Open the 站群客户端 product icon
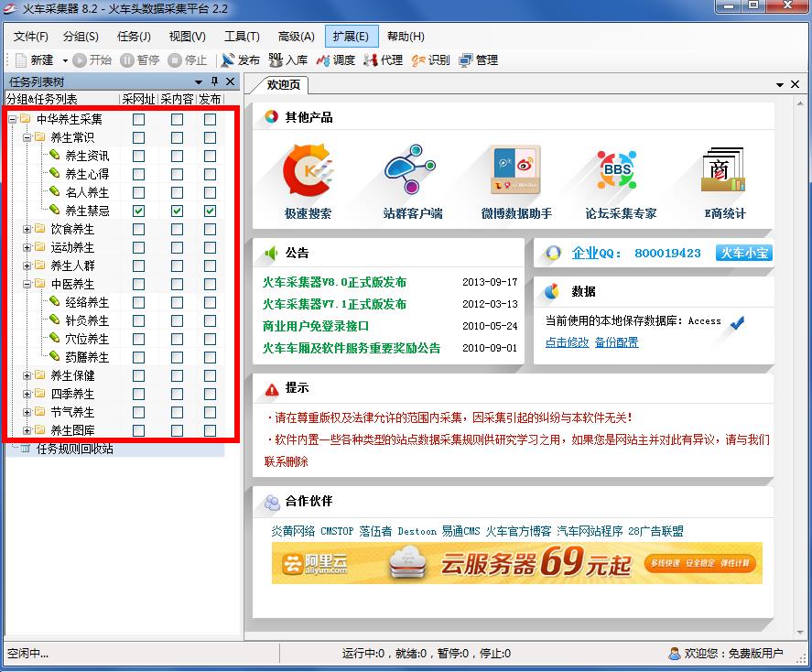The width and height of the screenshot is (812, 672). click(411, 169)
